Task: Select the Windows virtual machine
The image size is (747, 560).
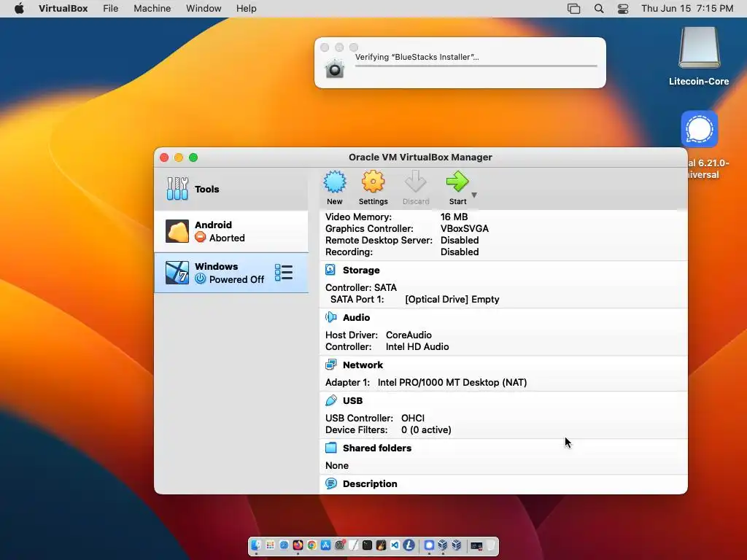Action: (x=231, y=273)
